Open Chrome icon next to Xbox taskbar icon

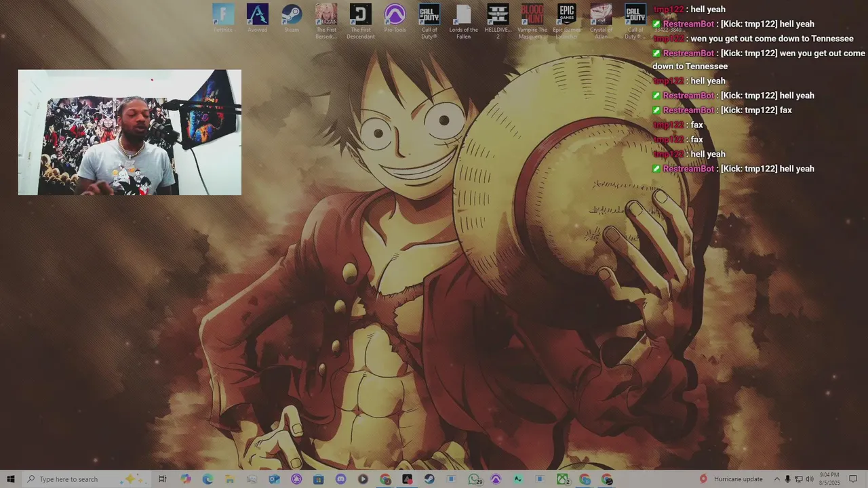pyautogui.click(x=585, y=479)
